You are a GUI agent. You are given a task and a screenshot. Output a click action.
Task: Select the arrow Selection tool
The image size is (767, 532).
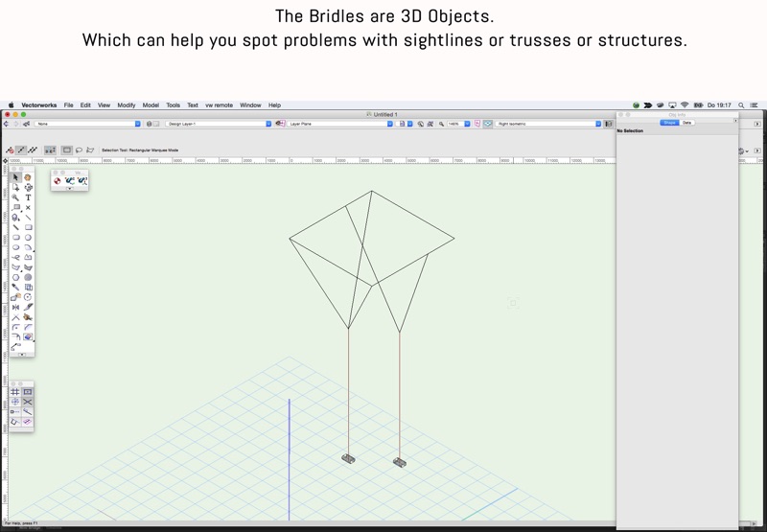(15, 177)
